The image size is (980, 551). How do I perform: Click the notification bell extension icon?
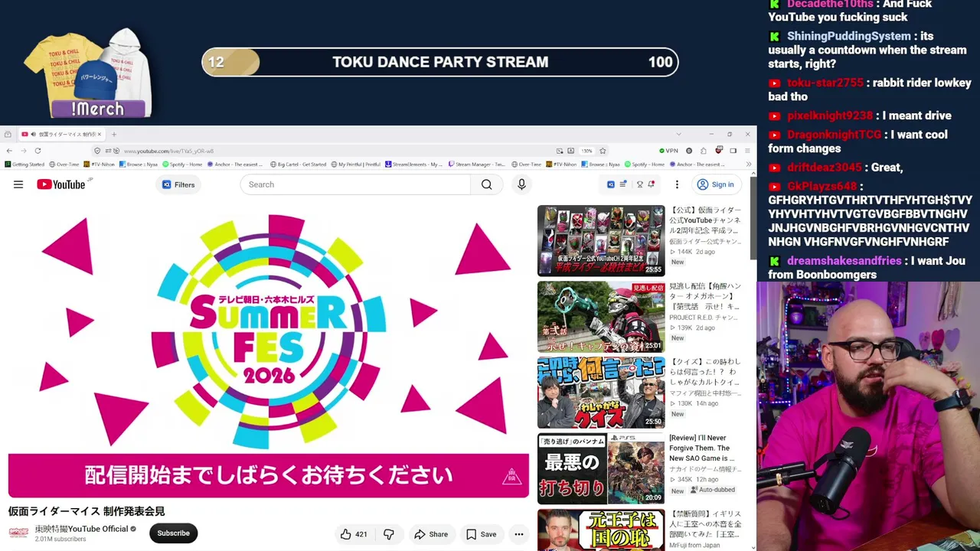[x=652, y=184]
